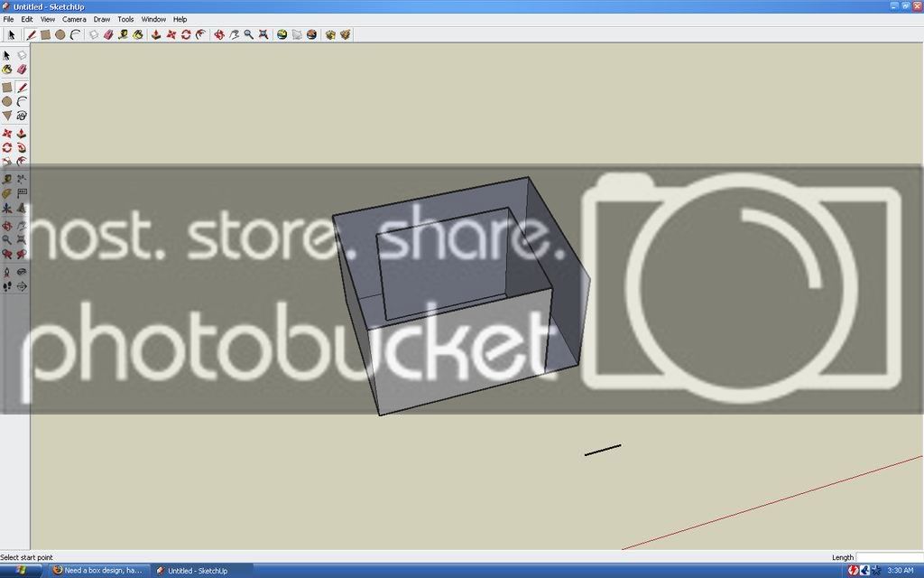Select Zoom magnifier in left toolset

pyautogui.click(x=7, y=240)
